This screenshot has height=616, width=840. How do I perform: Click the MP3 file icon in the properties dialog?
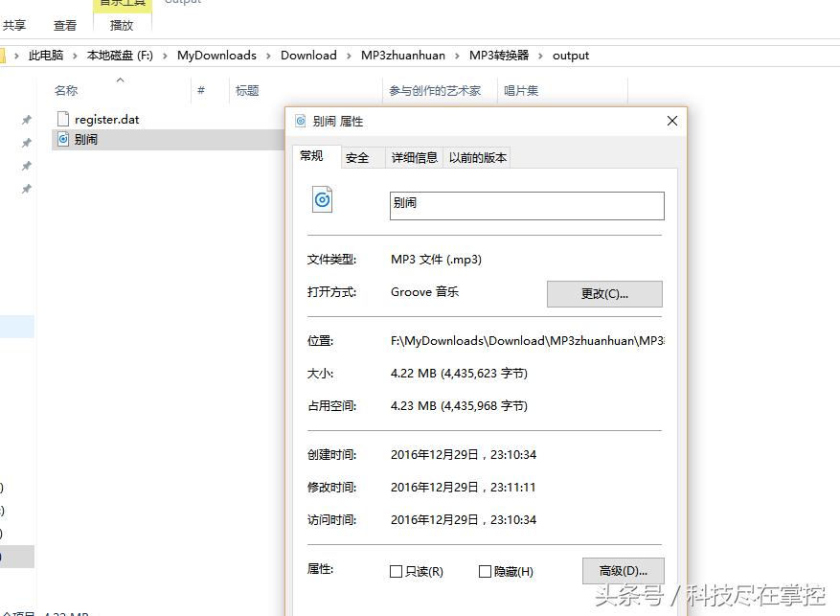coord(320,198)
